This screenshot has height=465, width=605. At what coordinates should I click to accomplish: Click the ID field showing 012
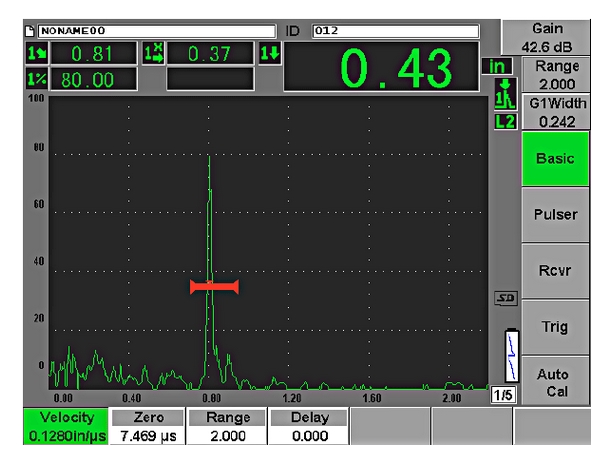click(396, 31)
